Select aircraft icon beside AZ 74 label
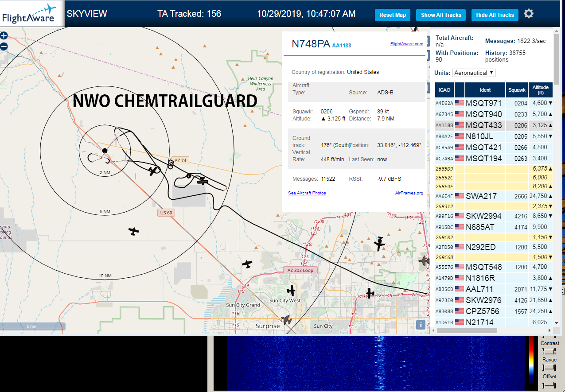The width and height of the screenshot is (565, 392). [x=154, y=171]
